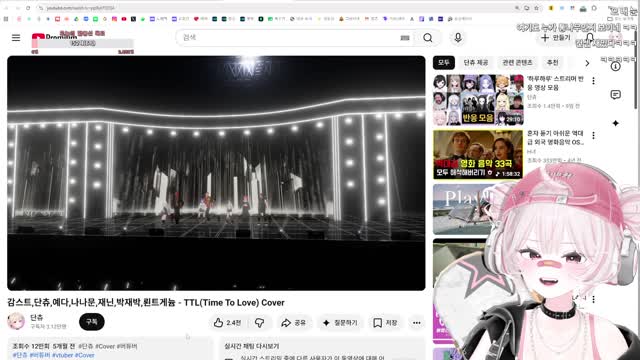640x360 pixels.
Task: Reload the page in the browser
Action: click(x=28, y=8)
